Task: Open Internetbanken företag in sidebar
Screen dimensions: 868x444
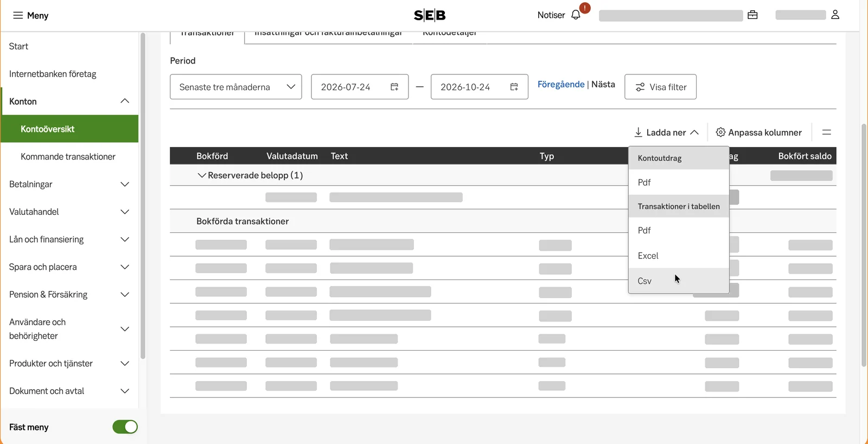Action: [53, 74]
